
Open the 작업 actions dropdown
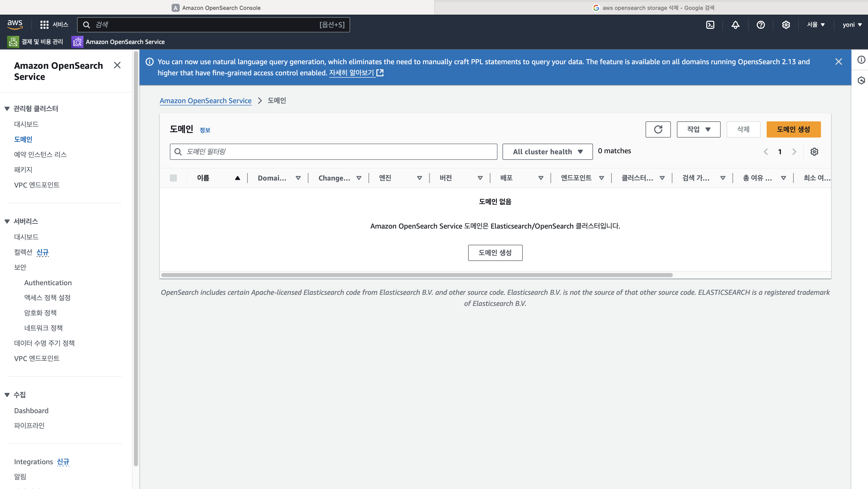tap(698, 129)
